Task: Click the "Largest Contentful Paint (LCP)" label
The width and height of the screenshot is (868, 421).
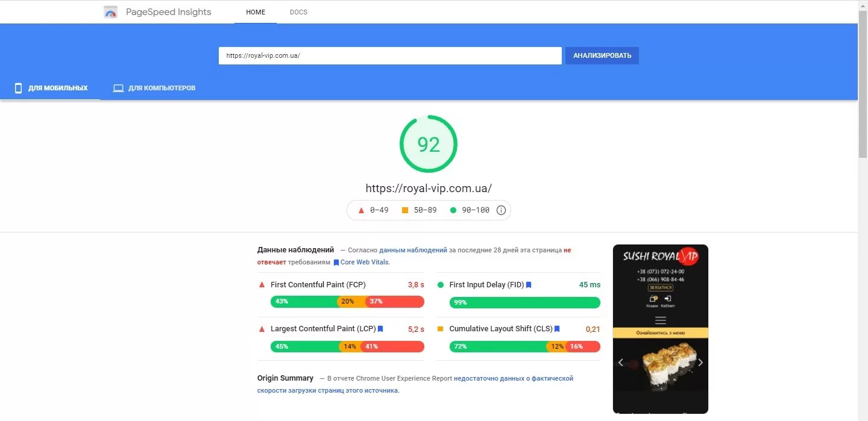Action: click(x=323, y=329)
